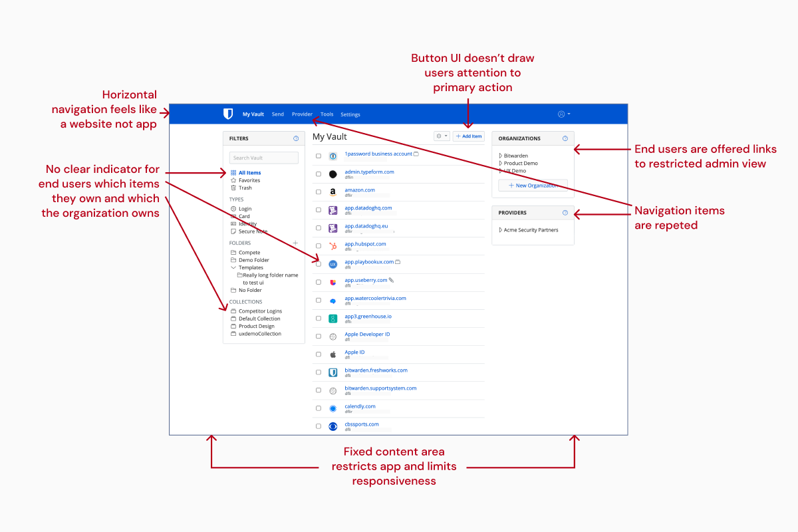Click the app.useberry.com icon
This screenshot has width=798, height=532.
tap(333, 282)
